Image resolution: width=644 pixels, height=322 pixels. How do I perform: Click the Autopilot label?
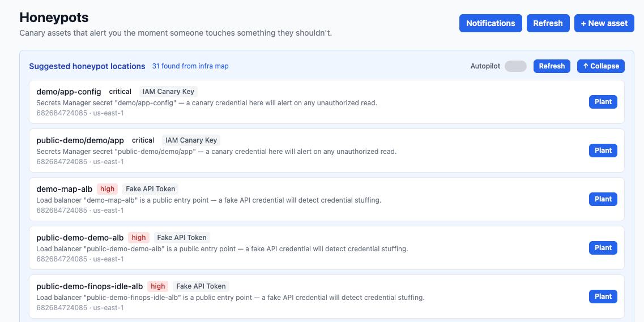click(485, 66)
